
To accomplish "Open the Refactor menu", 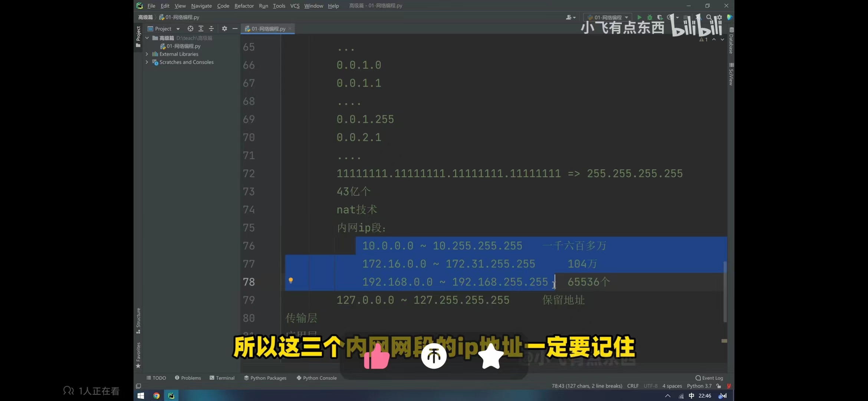I will coord(244,6).
